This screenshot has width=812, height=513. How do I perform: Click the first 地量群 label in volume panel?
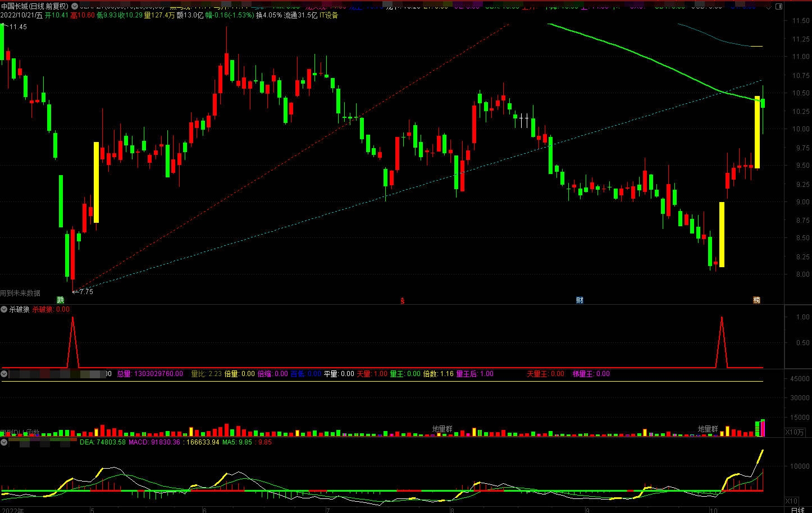click(442, 429)
